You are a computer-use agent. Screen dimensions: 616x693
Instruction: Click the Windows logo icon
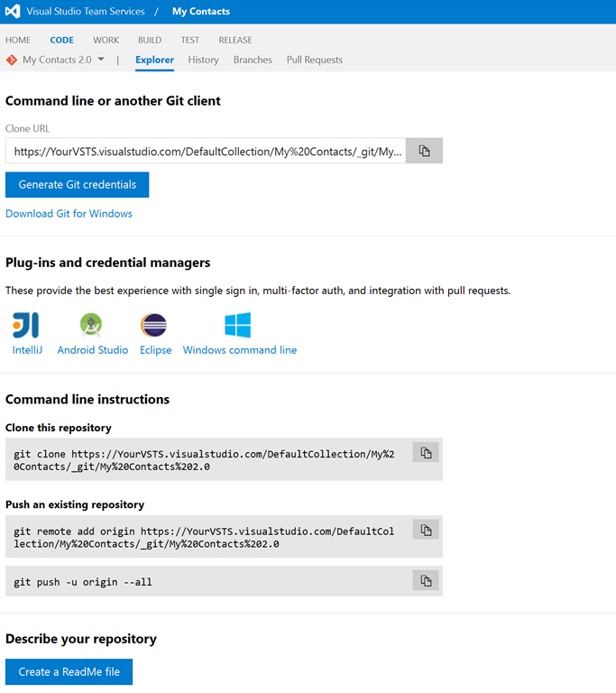click(238, 325)
